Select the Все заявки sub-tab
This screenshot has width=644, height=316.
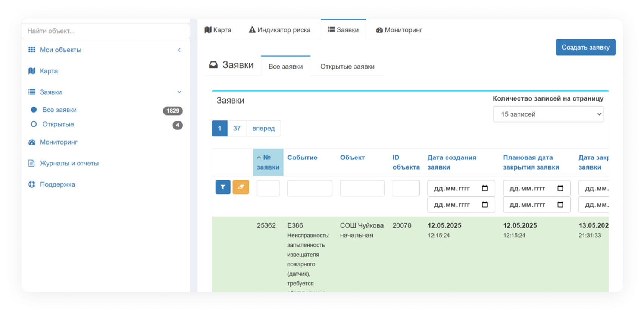click(285, 66)
